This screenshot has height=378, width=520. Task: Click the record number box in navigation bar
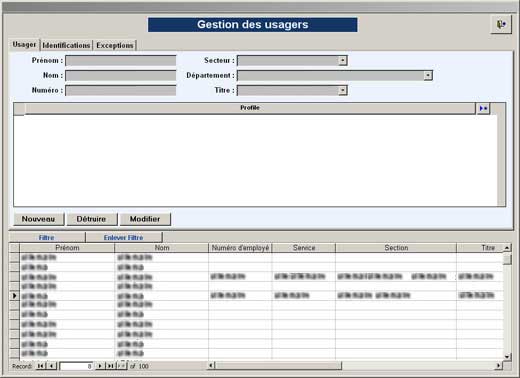coord(76,366)
